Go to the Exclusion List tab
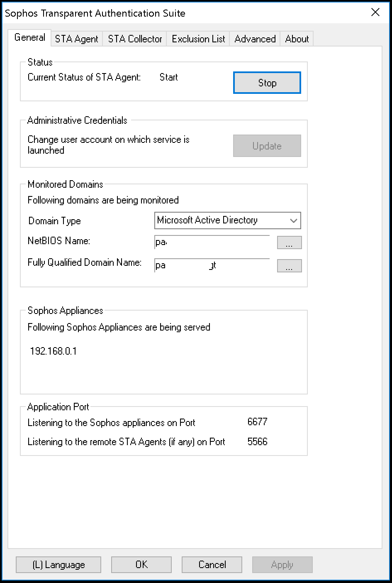The width and height of the screenshot is (392, 583). [198, 39]
